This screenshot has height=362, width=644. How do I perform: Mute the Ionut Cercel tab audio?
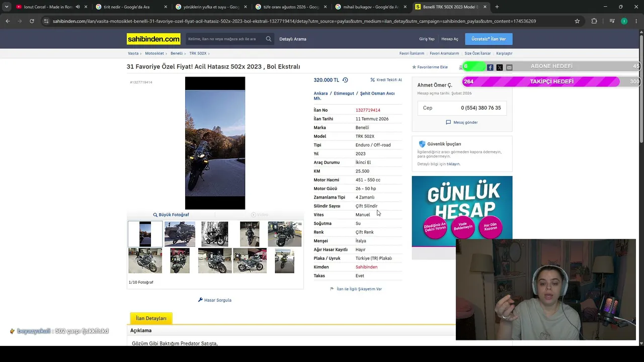click(x=77, y=7)
